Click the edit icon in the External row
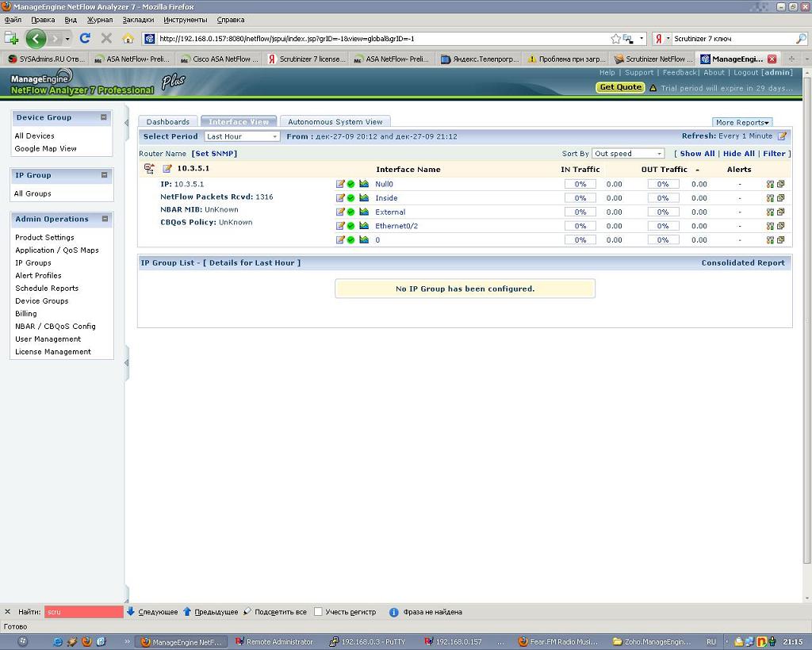The image size is (812, 650). (340, 212)
